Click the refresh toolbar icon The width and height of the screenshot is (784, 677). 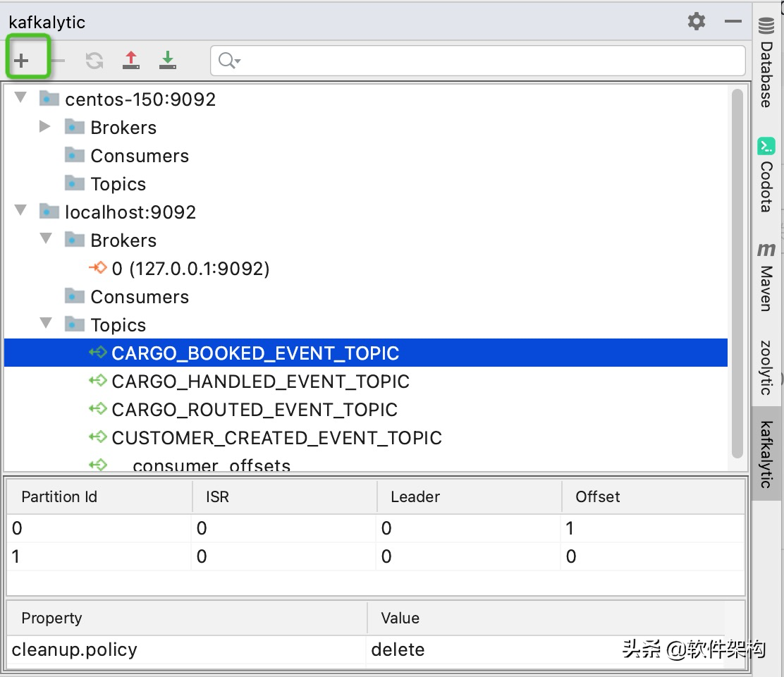click(94, 61)
